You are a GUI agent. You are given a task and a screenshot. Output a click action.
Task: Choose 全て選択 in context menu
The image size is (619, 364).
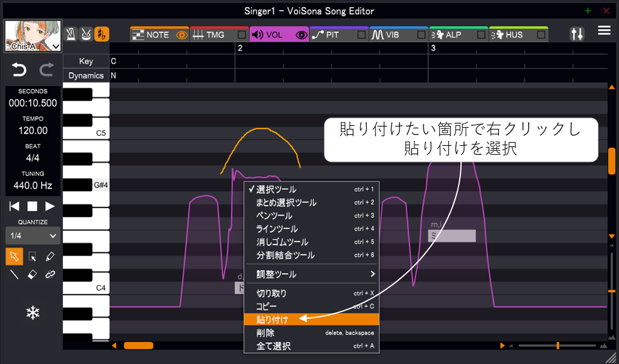tap(311, 346)
